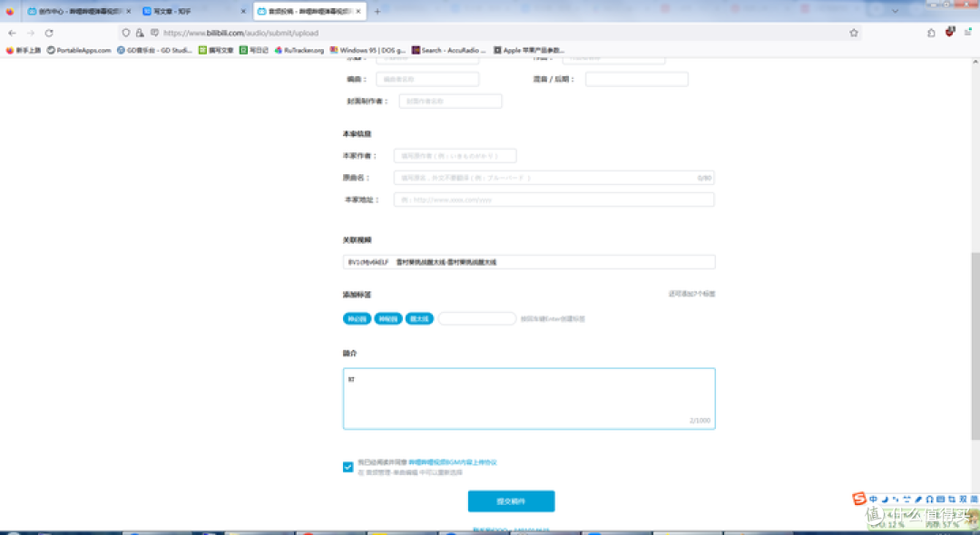This screenshot has width=980, height=535.
Task: Close the active bilibili audio submit tab
Action: click(358, 11)
